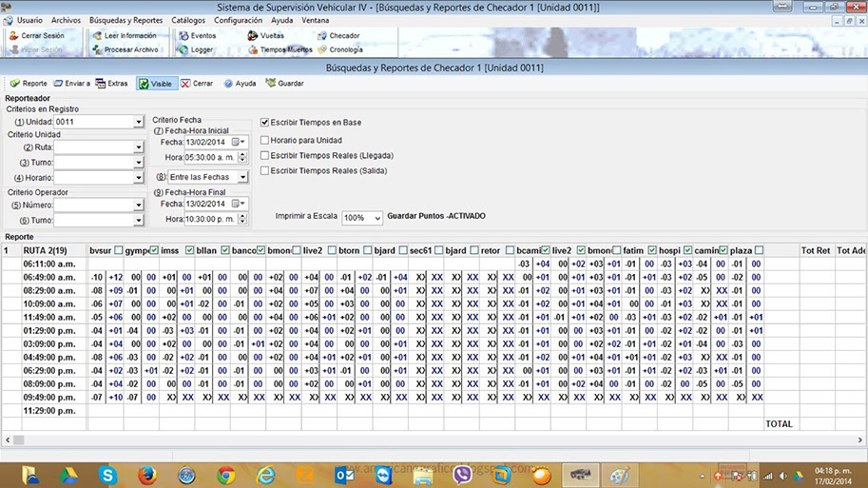Screen dimensions: 868x488
Task: Open the Catálogos menu
Action: 187,20
